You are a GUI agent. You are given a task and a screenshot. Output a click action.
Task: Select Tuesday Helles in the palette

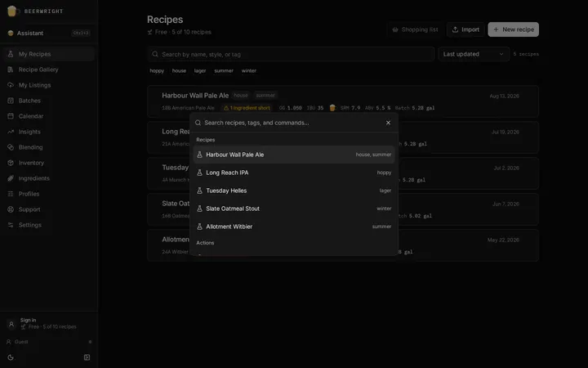(x=294, y=191)
